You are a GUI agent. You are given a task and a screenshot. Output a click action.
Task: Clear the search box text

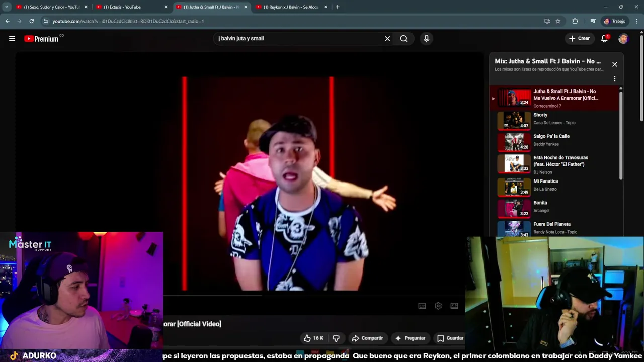[387, 38]
